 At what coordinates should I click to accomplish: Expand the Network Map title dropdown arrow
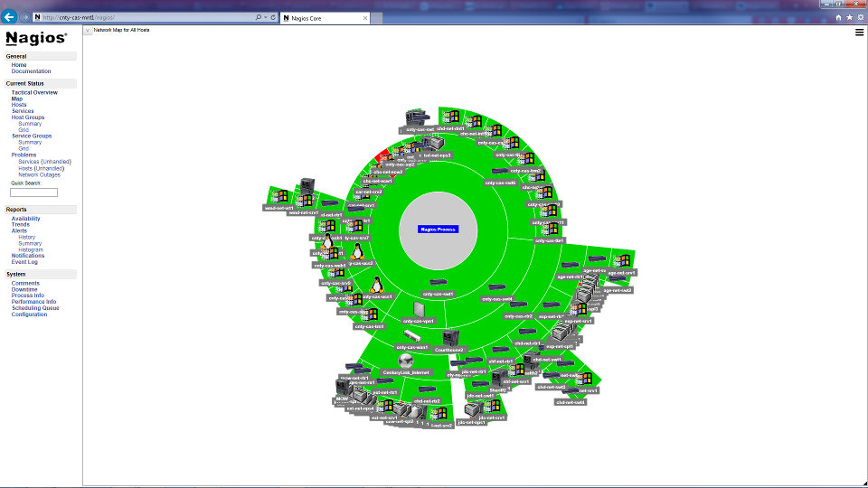[x=88, y=30]
